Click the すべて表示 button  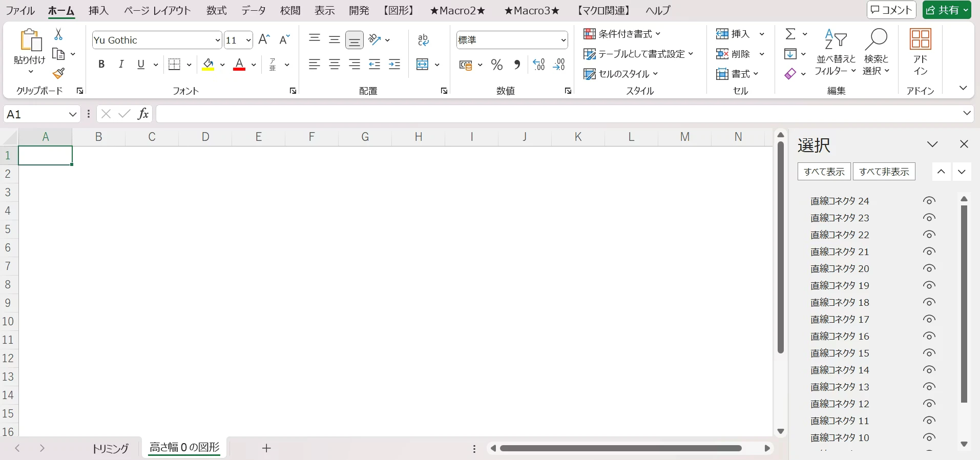824,172
